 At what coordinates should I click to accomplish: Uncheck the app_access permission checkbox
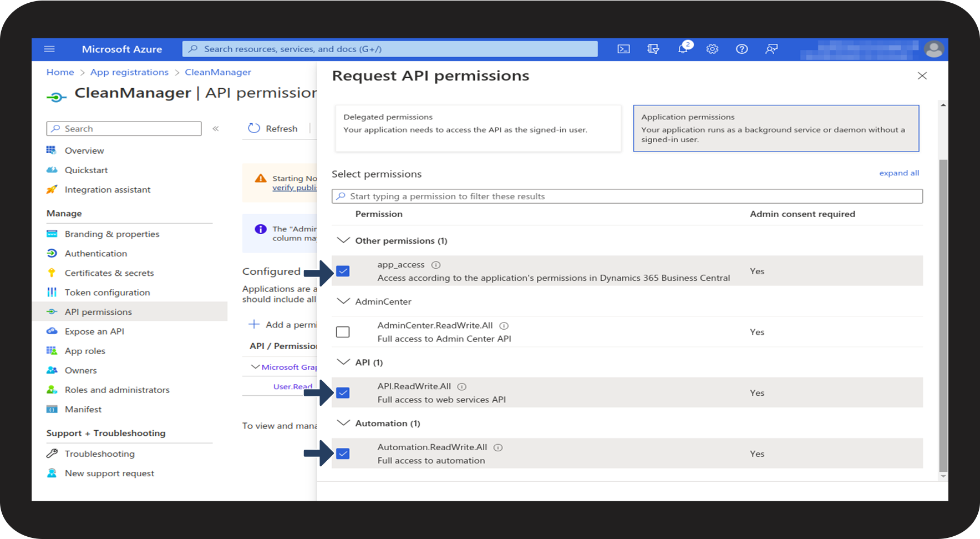343,271
